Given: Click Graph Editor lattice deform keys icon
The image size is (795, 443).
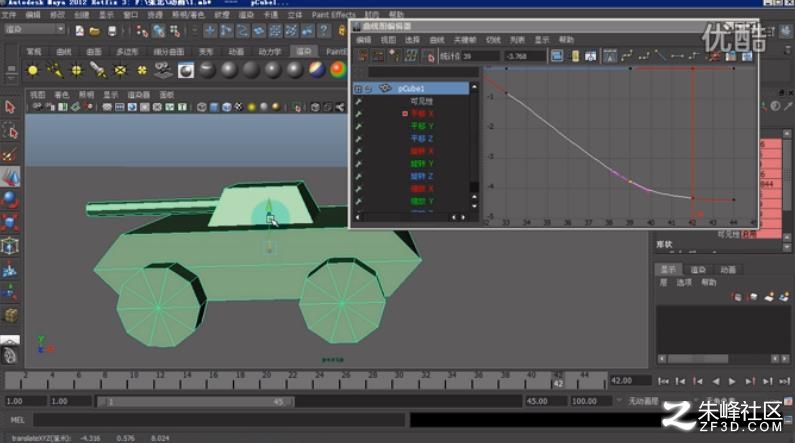Looking at the screenshot, I should coord(411,56).
